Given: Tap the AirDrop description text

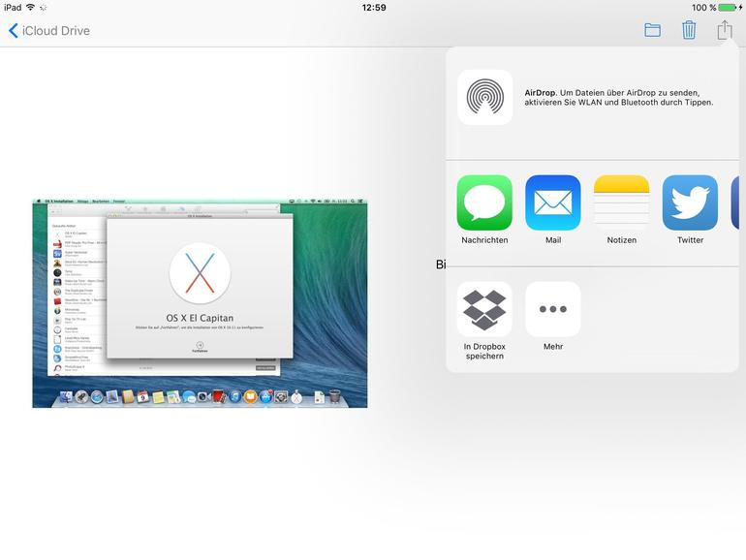Looking at the screenshot, I should coord(619,97).
